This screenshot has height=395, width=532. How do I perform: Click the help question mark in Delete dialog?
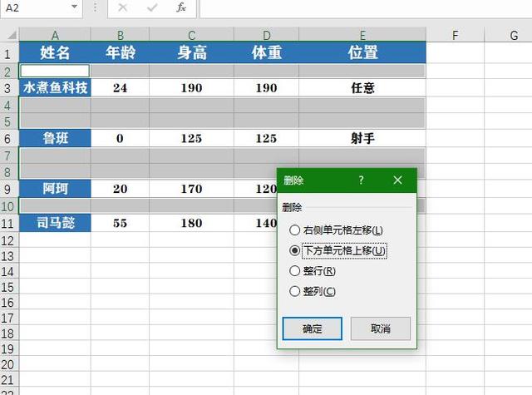click(362, 180)
